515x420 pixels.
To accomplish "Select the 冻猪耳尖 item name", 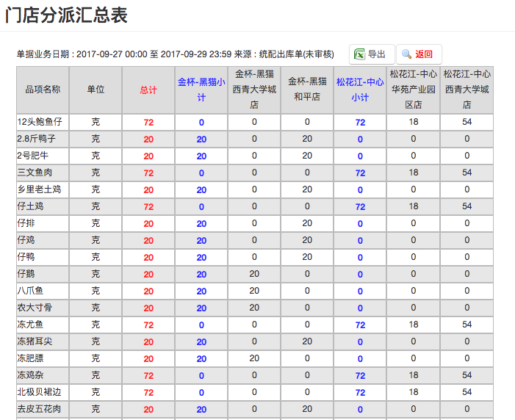I will tap(35, 341).
